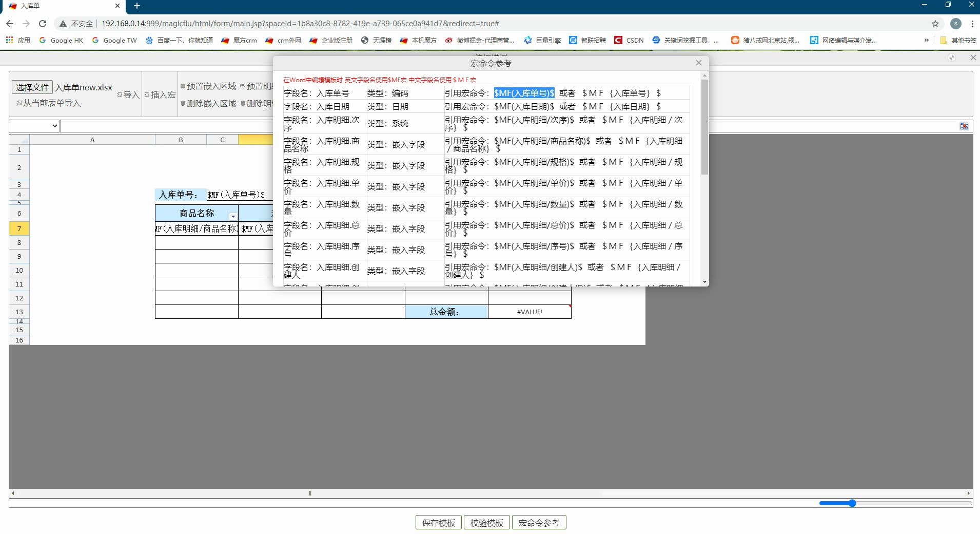Open the browser profile avatar menu
This screenshot has height=534, width=980.
[x=956, y=24]
